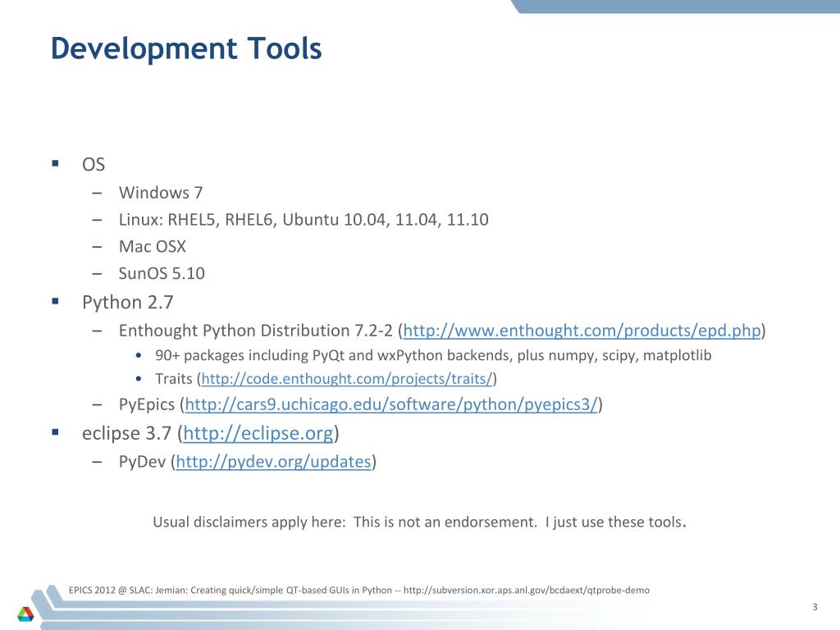Click the subversion.xor.aps.anl.gov footer URL

[526, 591]
